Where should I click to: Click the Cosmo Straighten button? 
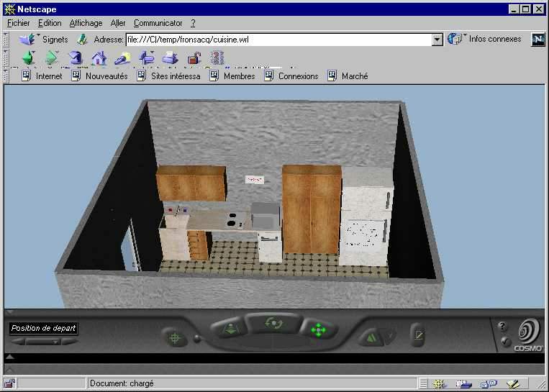(x=418, y=334)
